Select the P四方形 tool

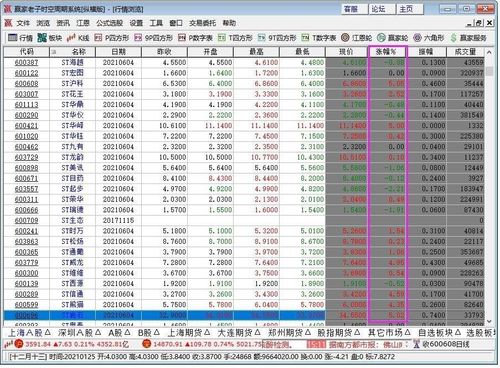click(112, 38)
